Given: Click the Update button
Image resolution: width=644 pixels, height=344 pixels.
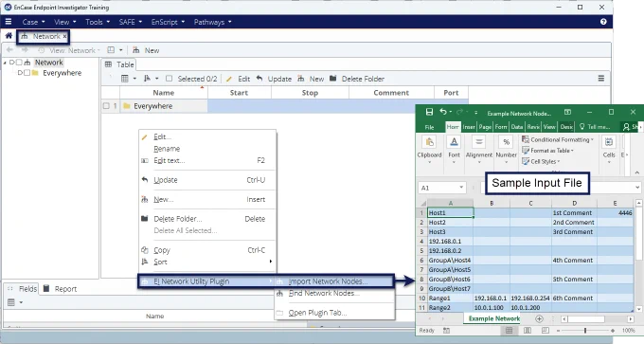Looking at the screenshot, I should pos(274,79).
